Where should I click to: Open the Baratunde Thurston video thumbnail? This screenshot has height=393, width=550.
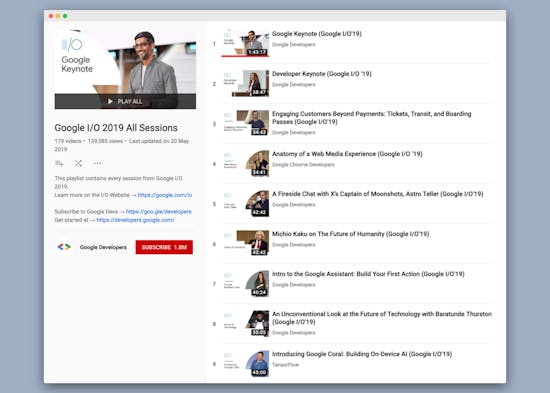click(245, 324)
